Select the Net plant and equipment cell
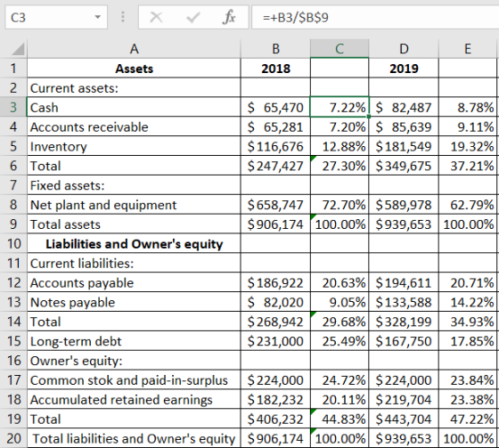 [134, 205]
